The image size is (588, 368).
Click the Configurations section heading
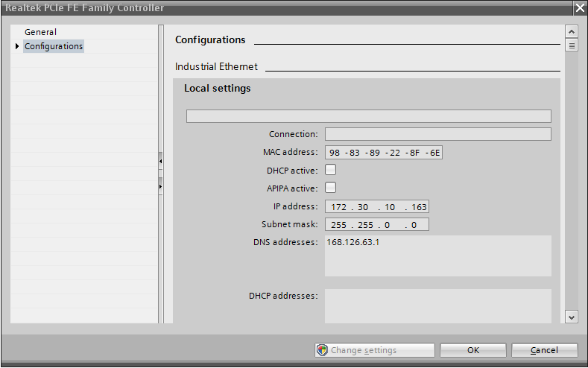point(210,39)
